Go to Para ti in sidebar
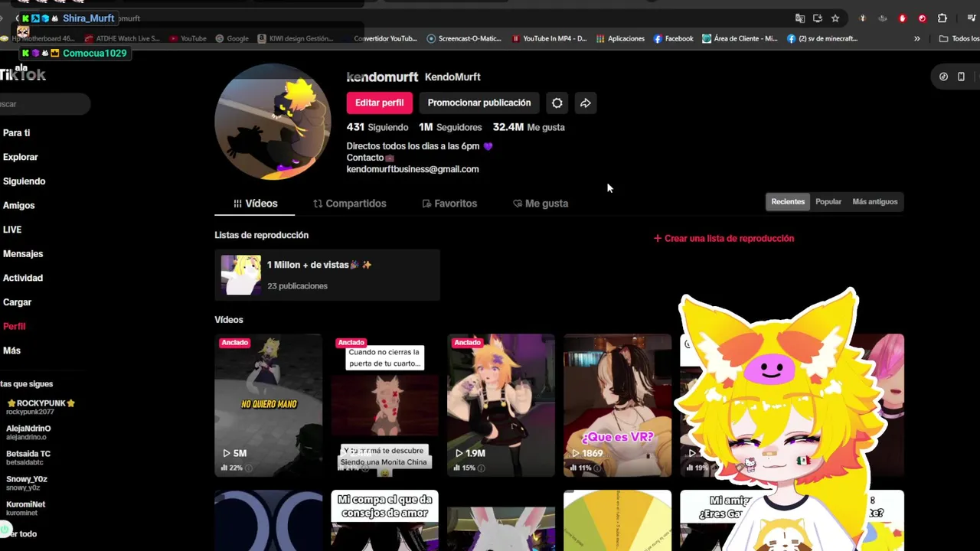 tap(16, 132)
